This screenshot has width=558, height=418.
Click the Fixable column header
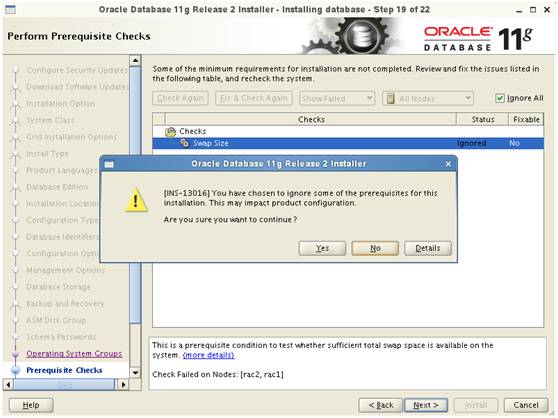526,120
